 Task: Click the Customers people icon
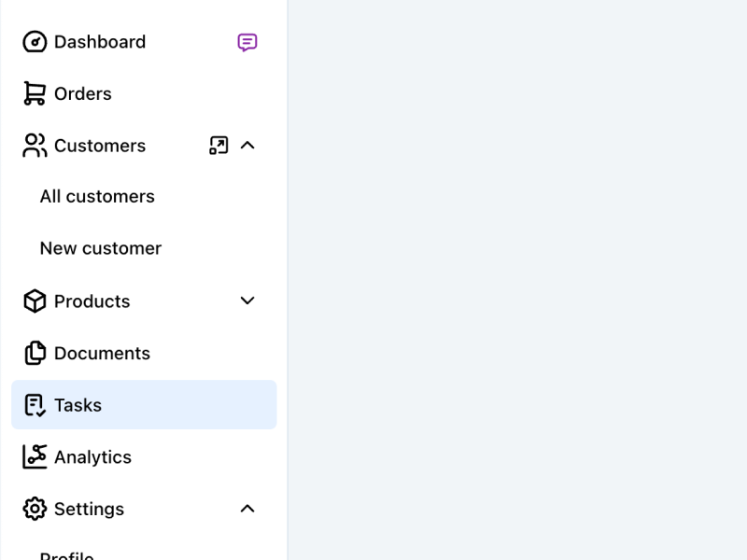35,146
